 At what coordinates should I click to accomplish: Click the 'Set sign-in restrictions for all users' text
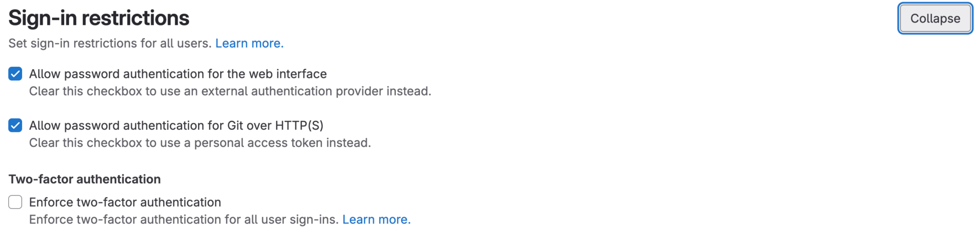(110, 43)
